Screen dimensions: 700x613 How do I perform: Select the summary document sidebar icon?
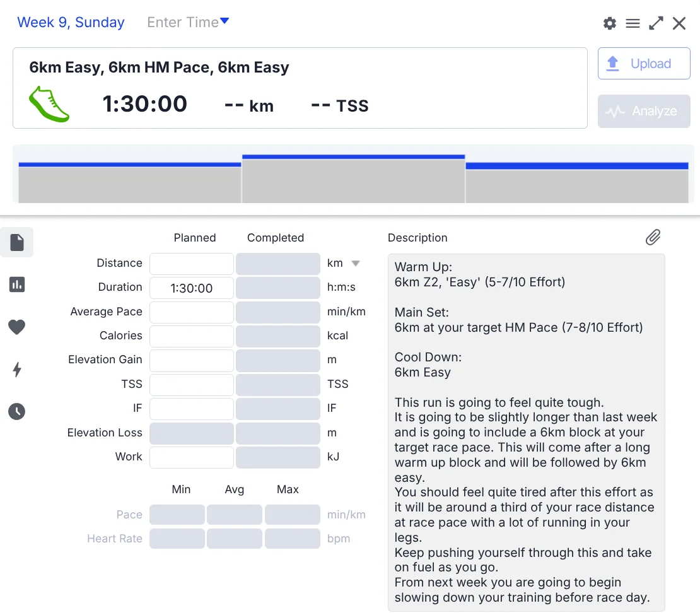point(17,242)
